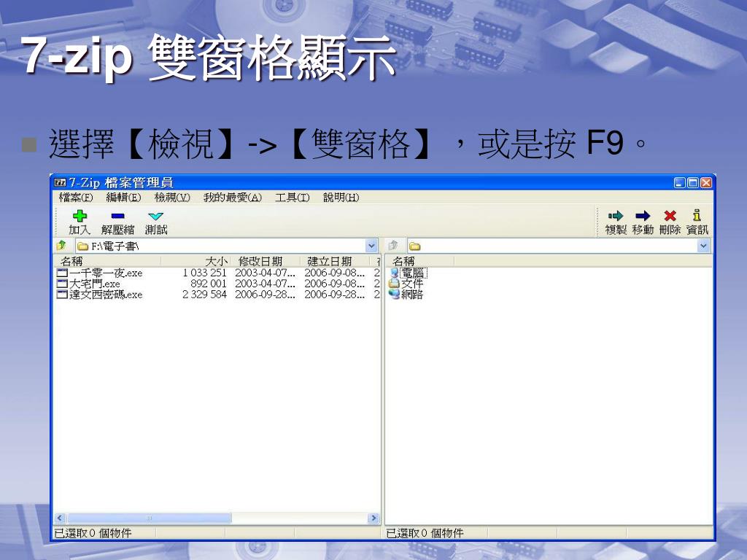
Task: Close the 7-Zip window
Action: tap(705, 183)
